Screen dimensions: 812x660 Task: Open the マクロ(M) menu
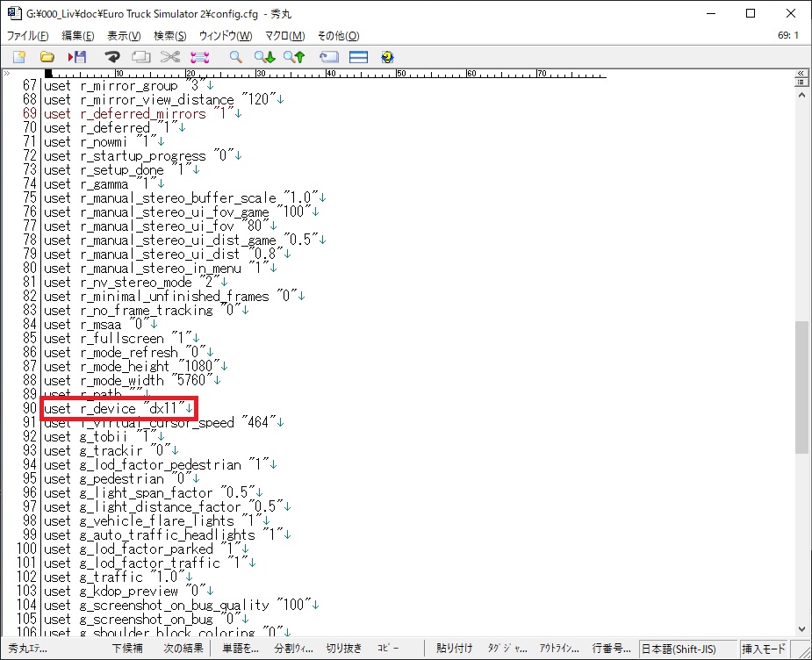[284, 36]
